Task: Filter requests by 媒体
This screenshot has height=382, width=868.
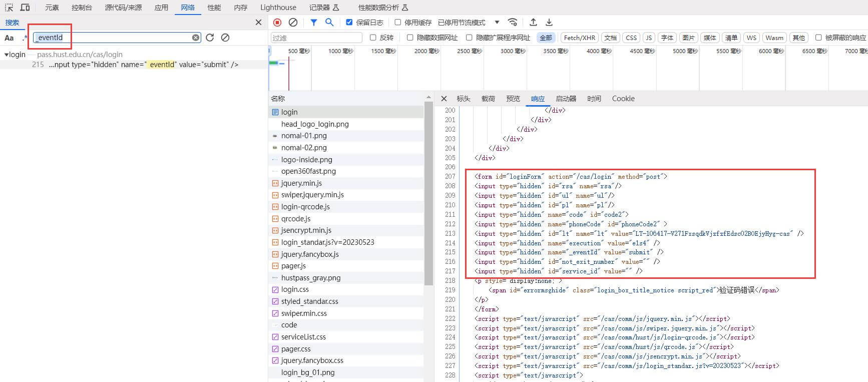Action: point(710,38)
